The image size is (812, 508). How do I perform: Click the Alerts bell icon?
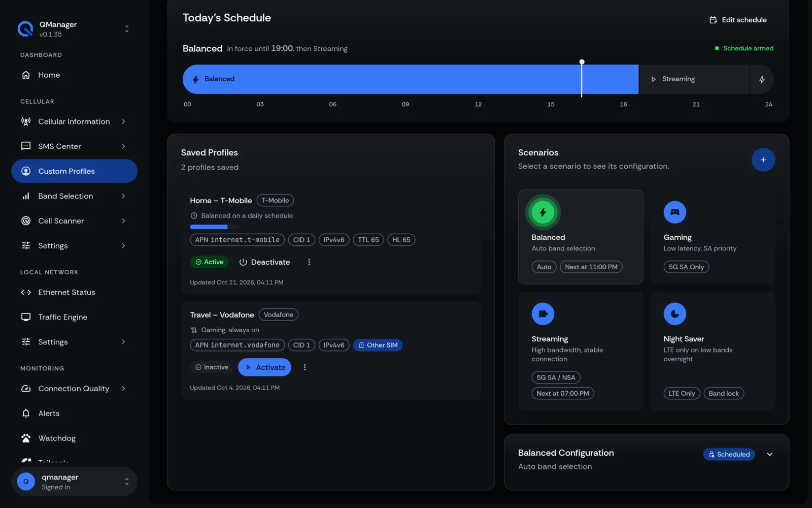click(x=26, y=414)
